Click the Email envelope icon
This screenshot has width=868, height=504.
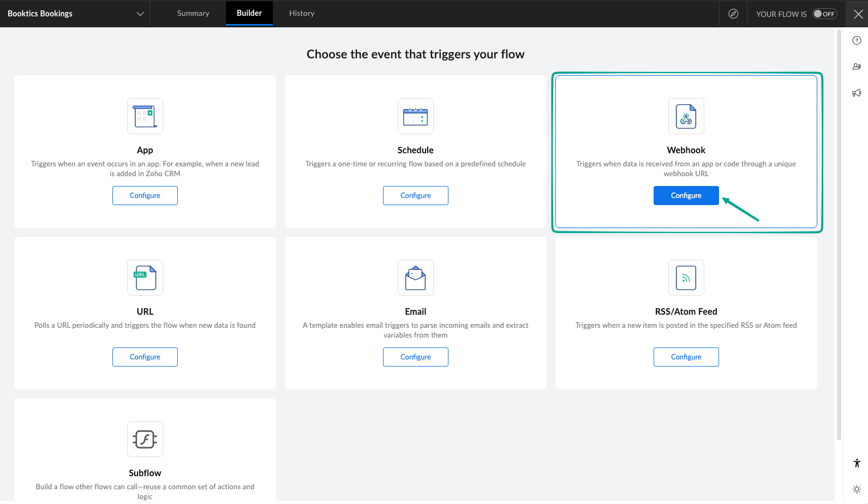tap(416, 278)
